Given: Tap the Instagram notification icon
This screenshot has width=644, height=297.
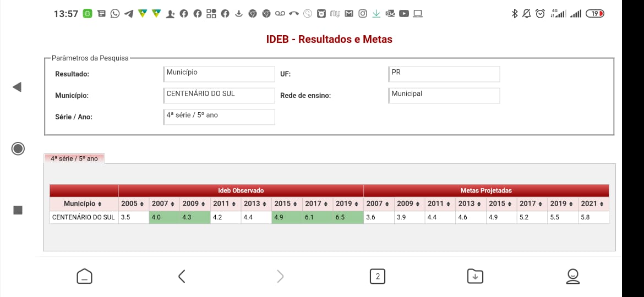Looking at the screenshot, I should (x=362, y=14).
